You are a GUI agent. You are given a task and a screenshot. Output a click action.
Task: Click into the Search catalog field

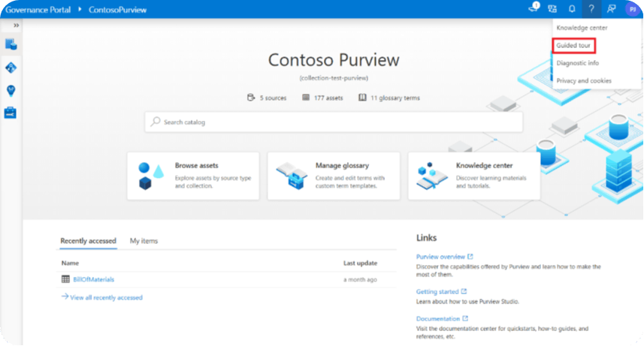point(334,122)
